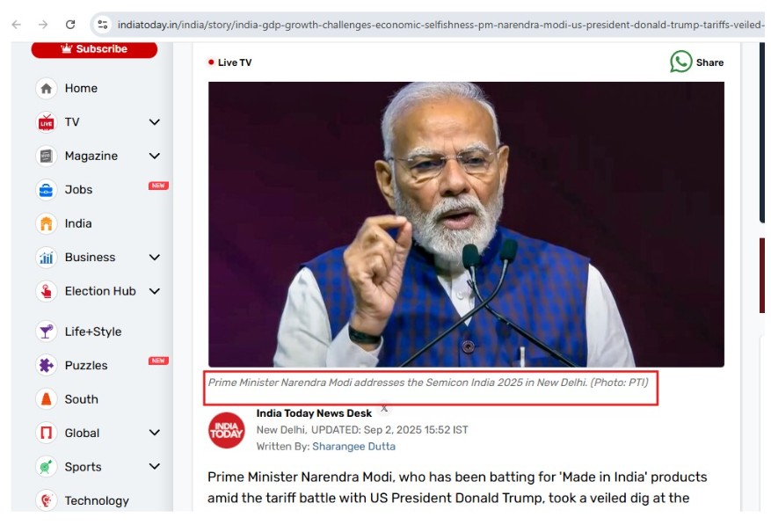Open author Sharangee Dutta's profile link
Image resolution: width=771 pixels, height=532 pixels.
(x=353, y=446)
